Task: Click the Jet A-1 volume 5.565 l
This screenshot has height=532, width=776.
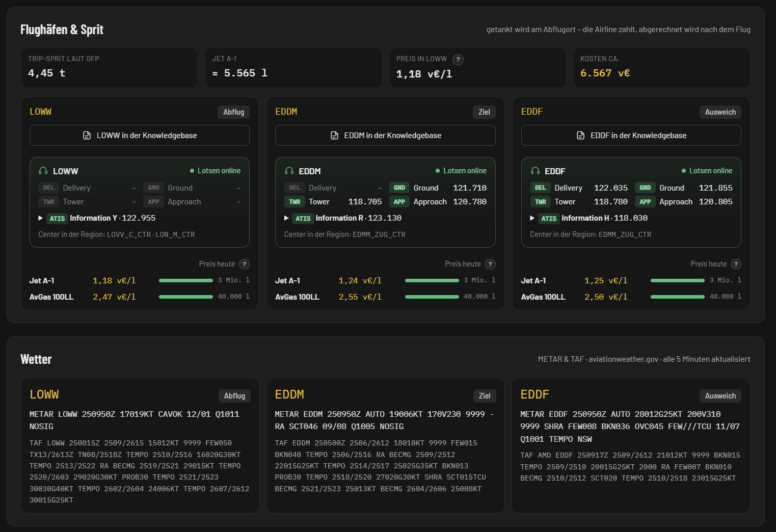Action: click(x=240, y=73)
